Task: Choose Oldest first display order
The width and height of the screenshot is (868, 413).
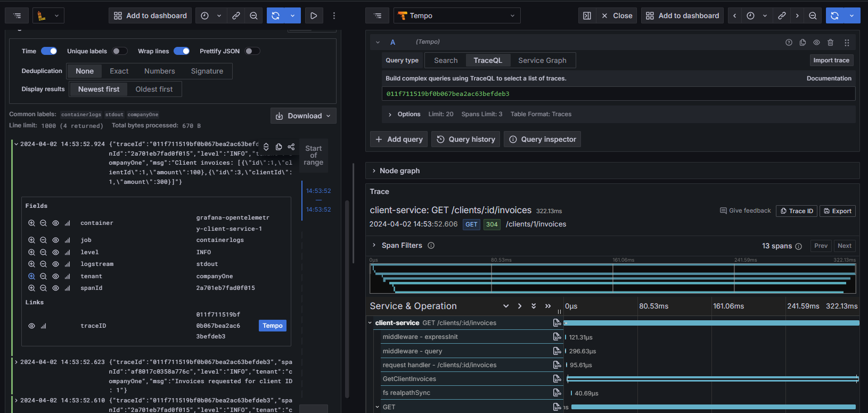Action: 154,89
